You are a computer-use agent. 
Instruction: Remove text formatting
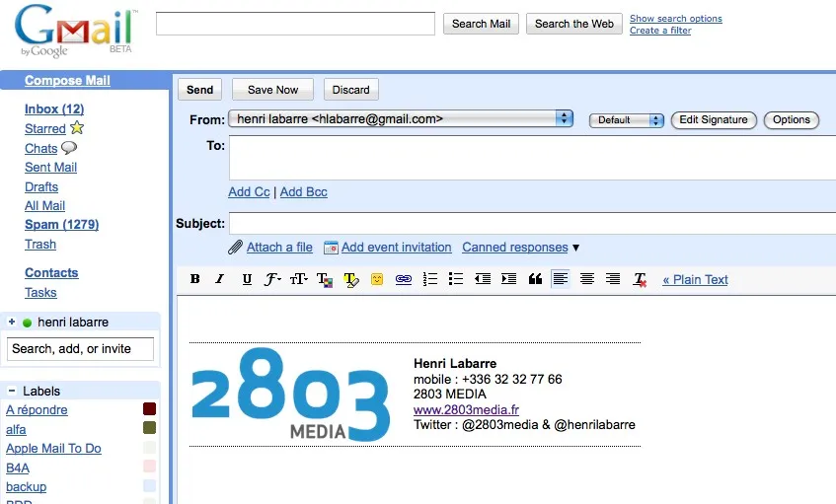coord(640,279)
